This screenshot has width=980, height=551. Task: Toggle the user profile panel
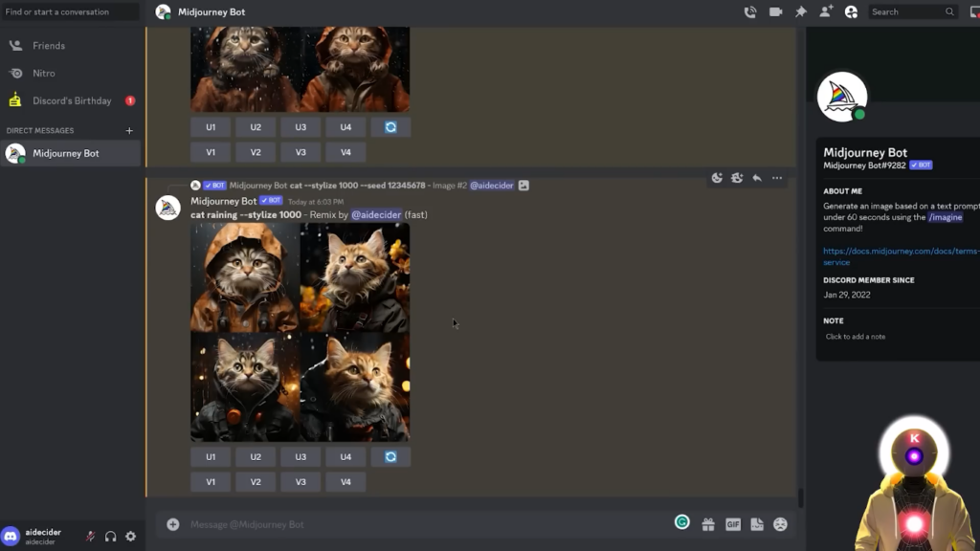851,11
